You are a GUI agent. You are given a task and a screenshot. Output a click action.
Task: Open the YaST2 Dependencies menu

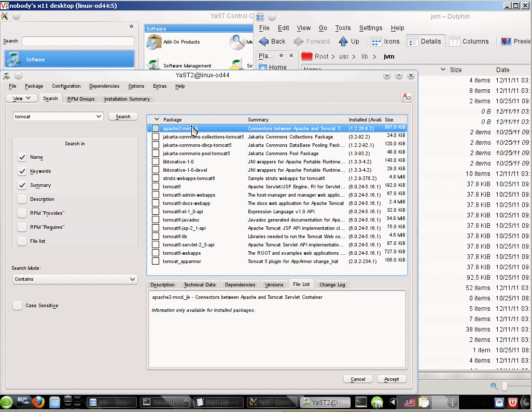click(x=104, y=86)
